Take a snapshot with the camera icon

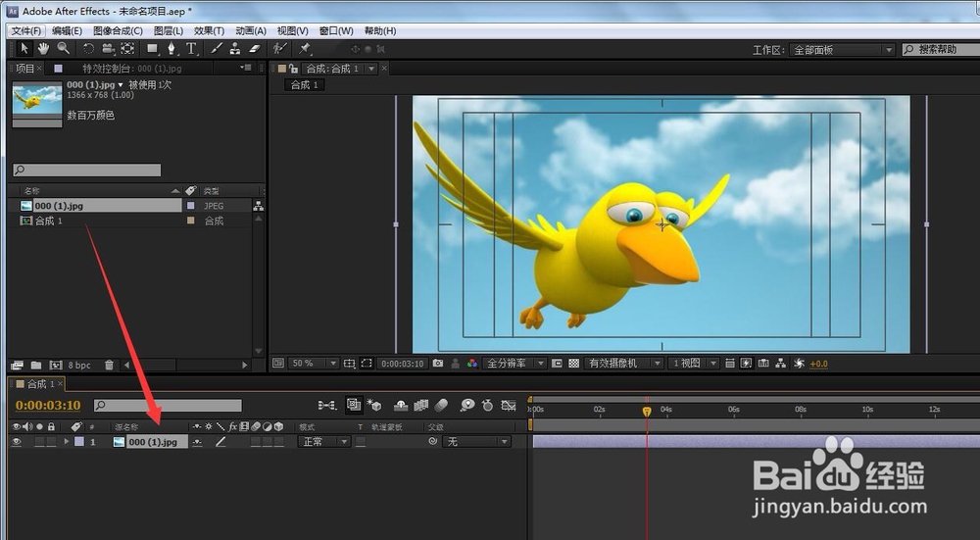[438, 364]
